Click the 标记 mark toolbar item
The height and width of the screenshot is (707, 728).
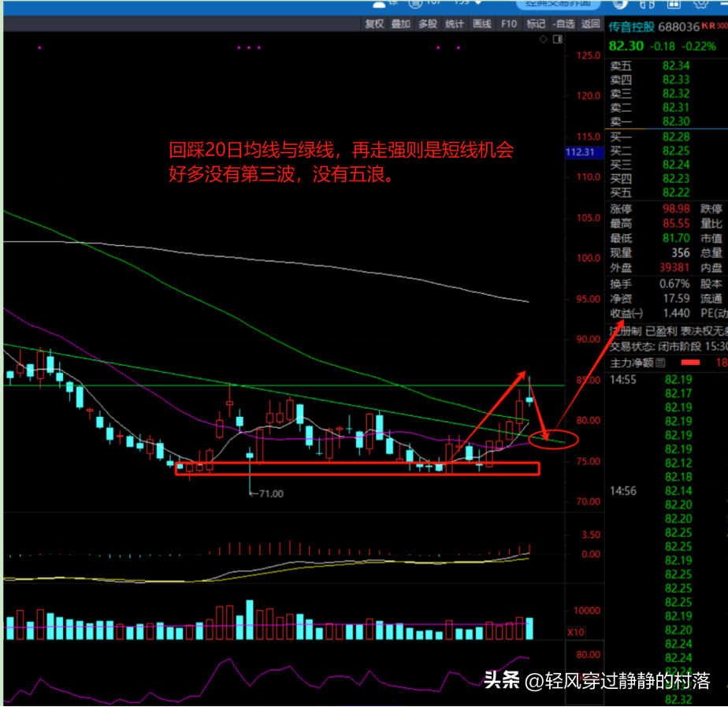click(536, 24)
